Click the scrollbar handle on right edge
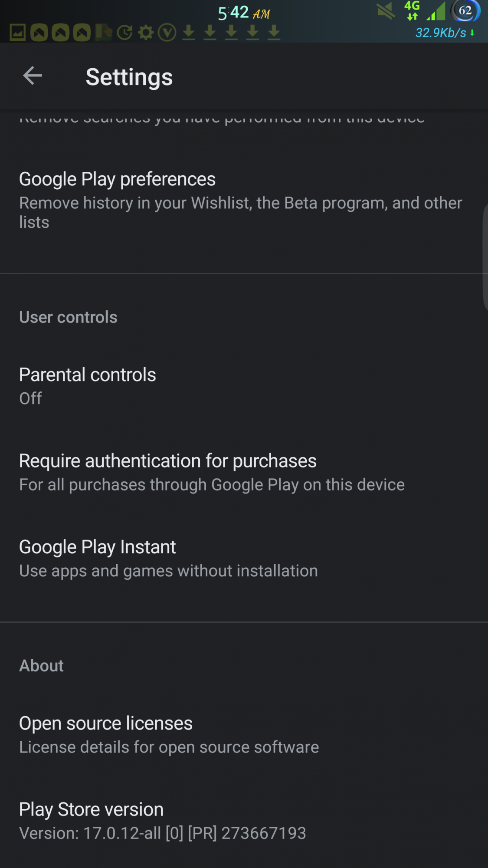 point(485,256)
